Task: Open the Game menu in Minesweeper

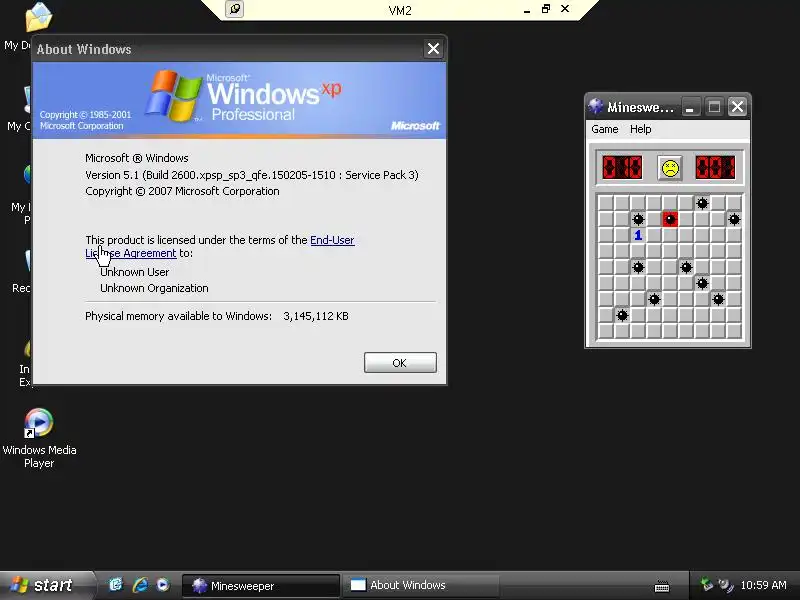Action: pos(605,129)
